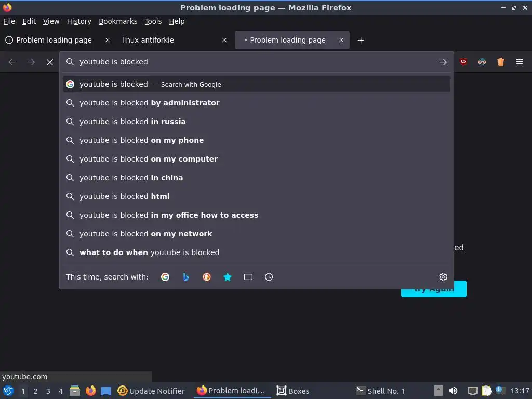Stop loading with the X toolbar button
This screenshot has height=399, width=532.
coord(49,62)
